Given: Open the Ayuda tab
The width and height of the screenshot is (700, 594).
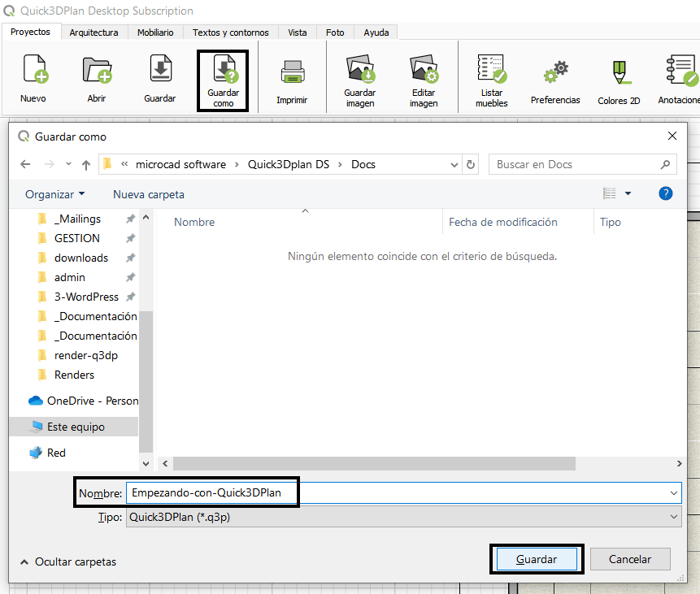Looking at the screenshot, I should pyautogui.click(x=376, y=33).
